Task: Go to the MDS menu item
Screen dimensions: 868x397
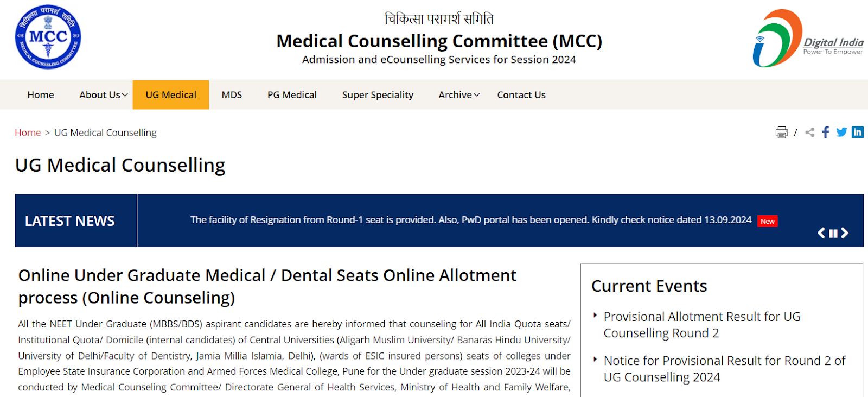Action: click(232, 95)
